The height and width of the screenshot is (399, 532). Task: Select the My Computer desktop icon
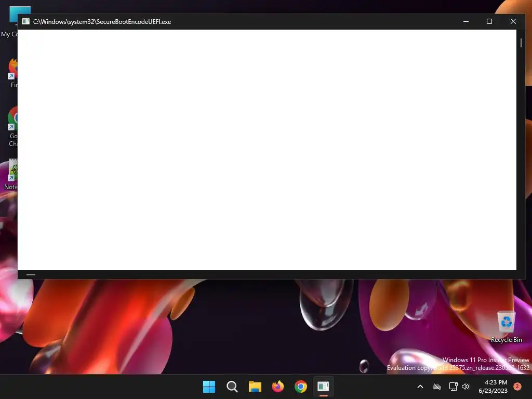pos(9,22)
